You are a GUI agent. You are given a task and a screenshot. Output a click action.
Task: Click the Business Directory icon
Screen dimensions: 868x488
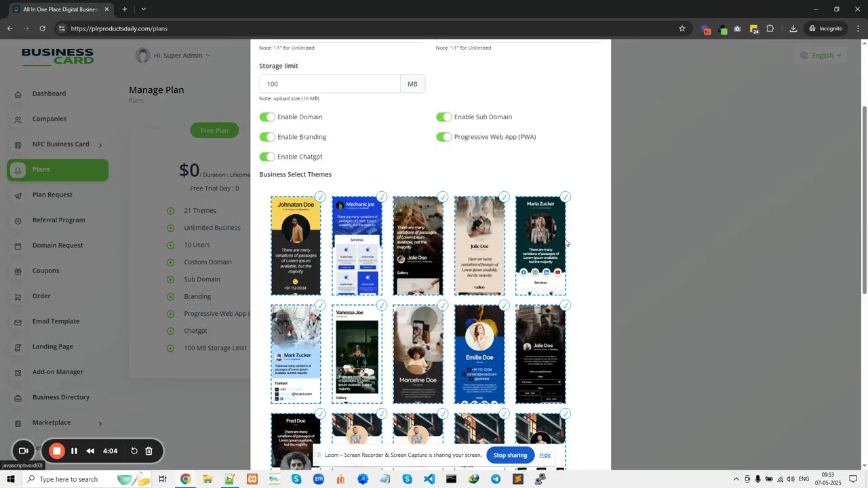coord(18,398)
